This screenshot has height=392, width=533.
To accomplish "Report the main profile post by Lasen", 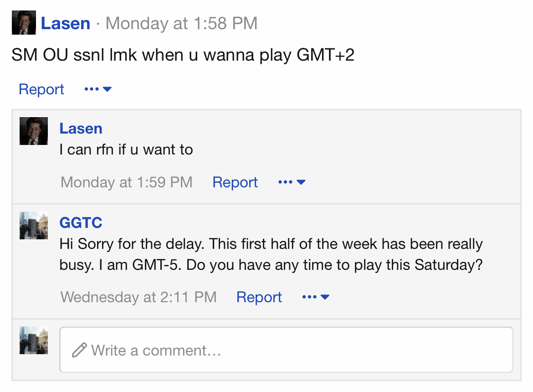I will (41, 89).
